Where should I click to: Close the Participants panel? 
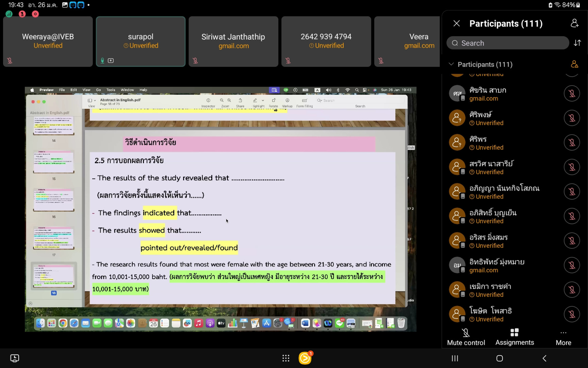click(x=457, y=24)
